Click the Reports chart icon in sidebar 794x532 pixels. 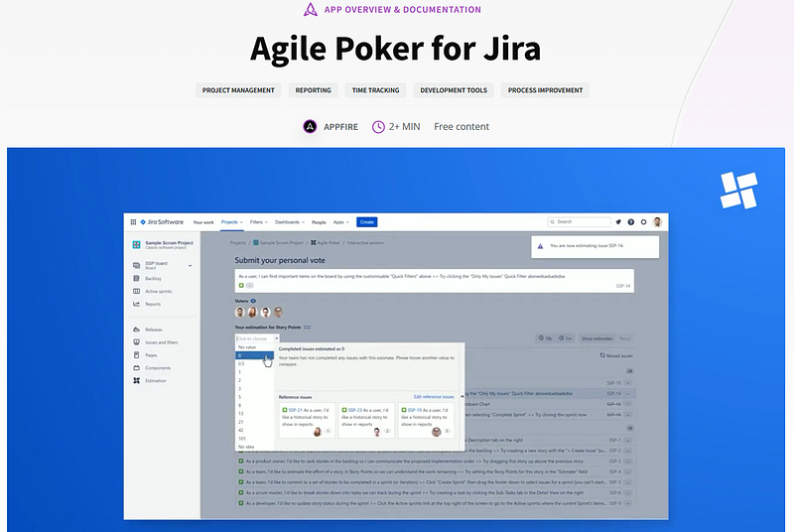(x=136, y=304)
